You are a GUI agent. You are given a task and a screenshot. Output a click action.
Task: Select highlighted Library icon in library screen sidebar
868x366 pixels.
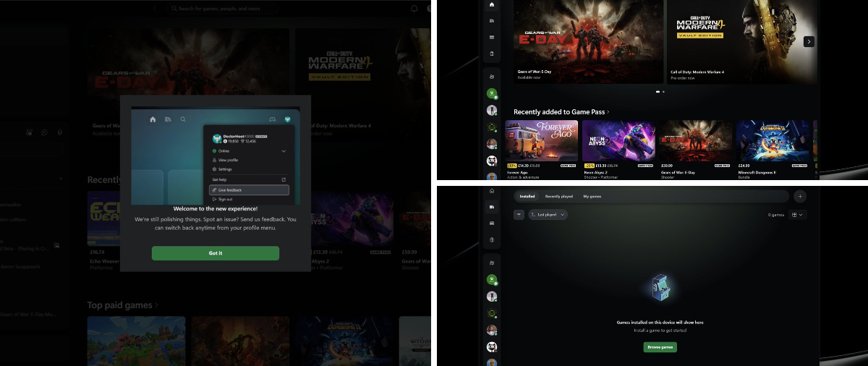pyautogui.click(x=492, y=207)
